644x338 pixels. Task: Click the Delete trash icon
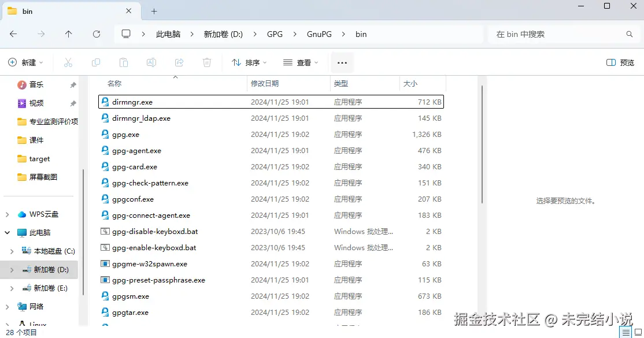click(207, 62)
